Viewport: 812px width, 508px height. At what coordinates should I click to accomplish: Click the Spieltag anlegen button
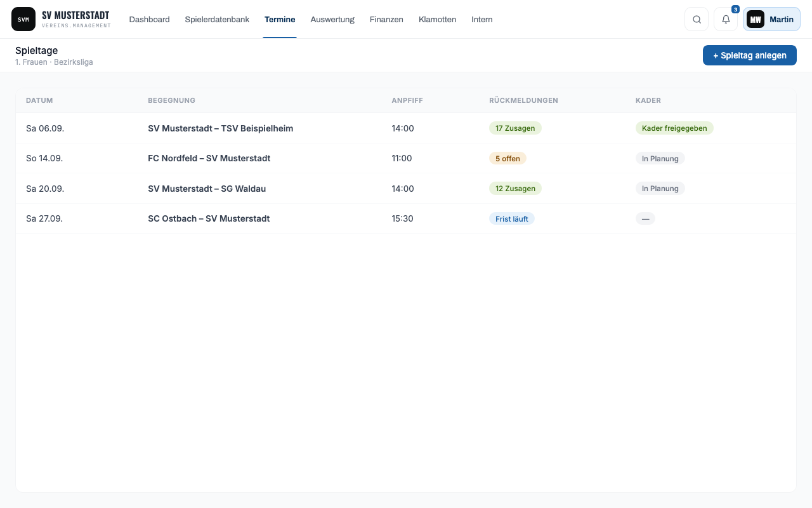749,55
